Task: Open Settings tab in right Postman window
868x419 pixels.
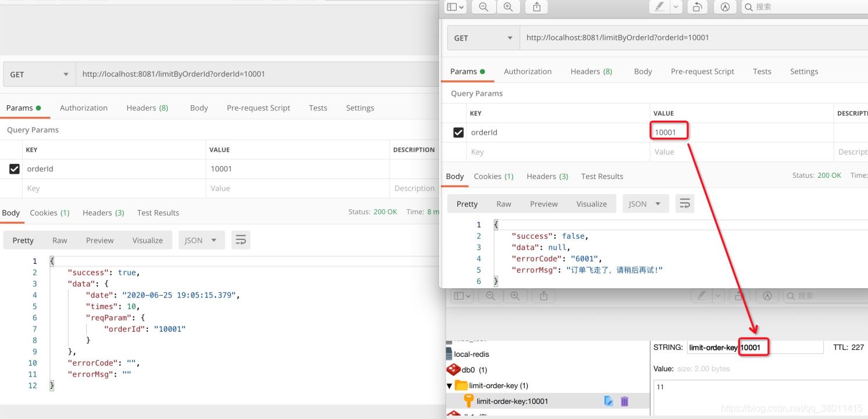Action: 804,71
